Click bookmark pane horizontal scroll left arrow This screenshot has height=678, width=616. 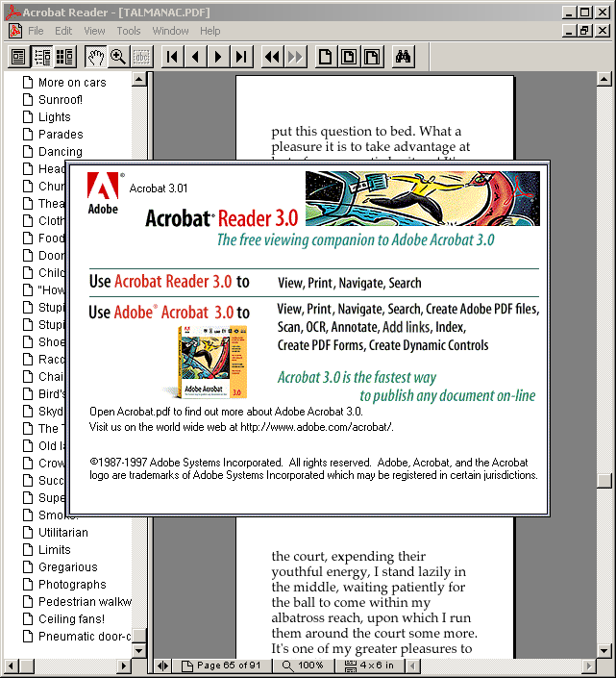tap(12, 665)
